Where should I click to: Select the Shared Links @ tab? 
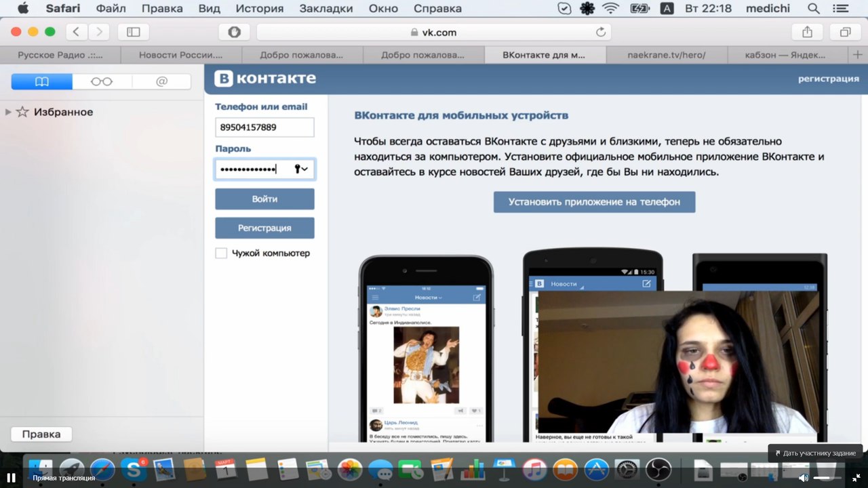pos(161,81)
